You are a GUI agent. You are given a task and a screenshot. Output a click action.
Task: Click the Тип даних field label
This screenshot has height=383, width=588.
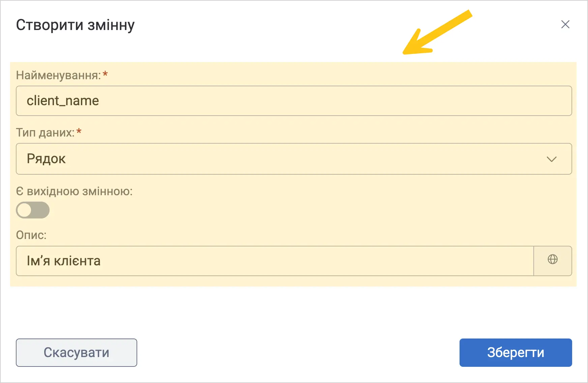point(45,132)
